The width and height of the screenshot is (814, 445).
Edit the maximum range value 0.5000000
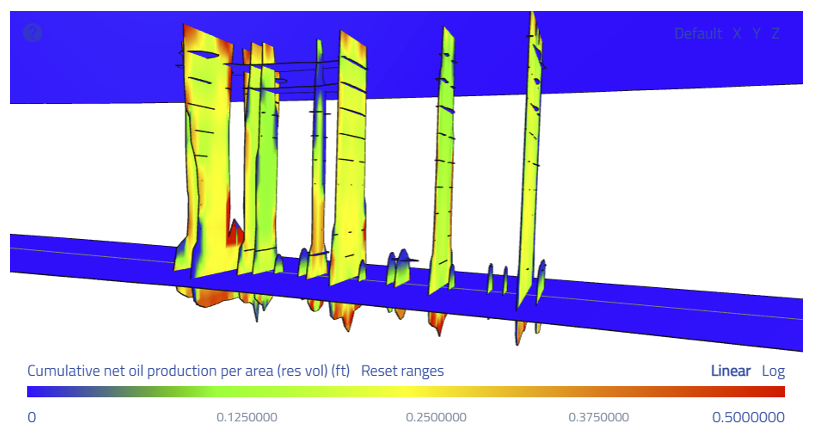(748, 417)
